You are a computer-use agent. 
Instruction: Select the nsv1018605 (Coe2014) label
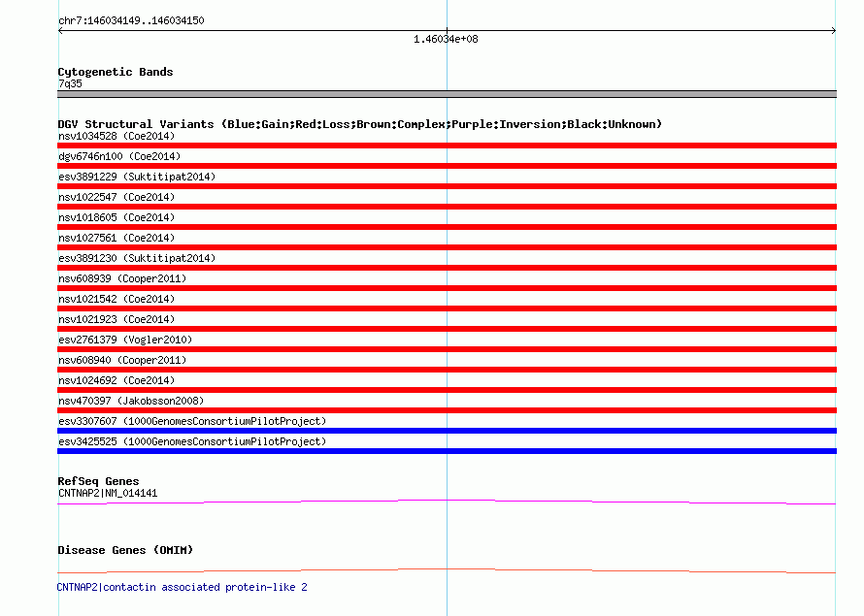coord(116,217)
